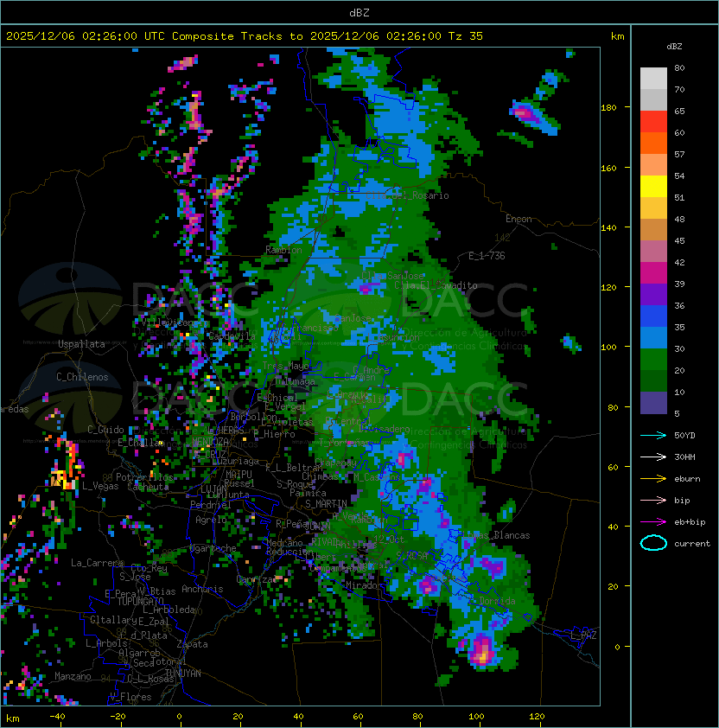The height and width of the screenshot is (728, 719).
Task: Click the slate bottom swatch of dBZ scale
Action: (x=653, y=403)
